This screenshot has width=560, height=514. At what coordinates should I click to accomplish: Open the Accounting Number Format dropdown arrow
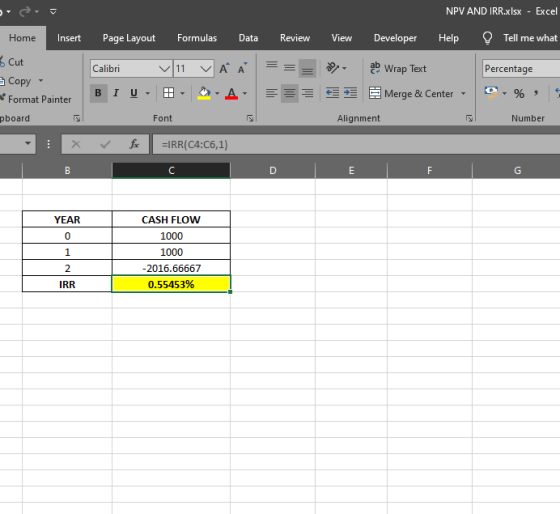click(x=504, y=94)
